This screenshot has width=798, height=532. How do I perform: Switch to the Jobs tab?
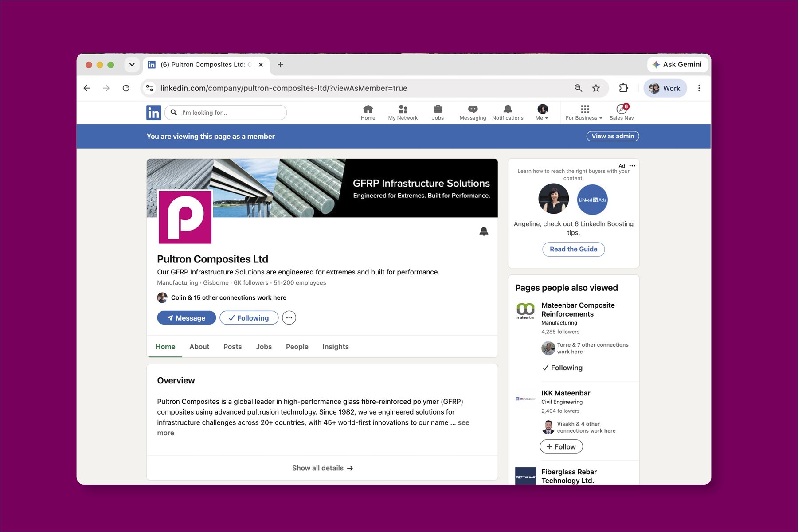coord(264,347)
